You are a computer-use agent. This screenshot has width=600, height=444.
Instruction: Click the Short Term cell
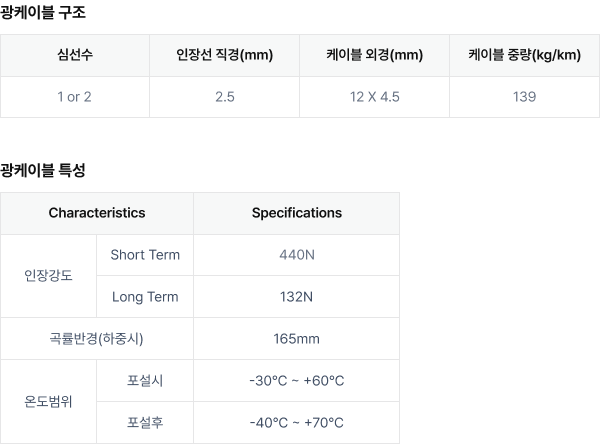tap(145, 255)
